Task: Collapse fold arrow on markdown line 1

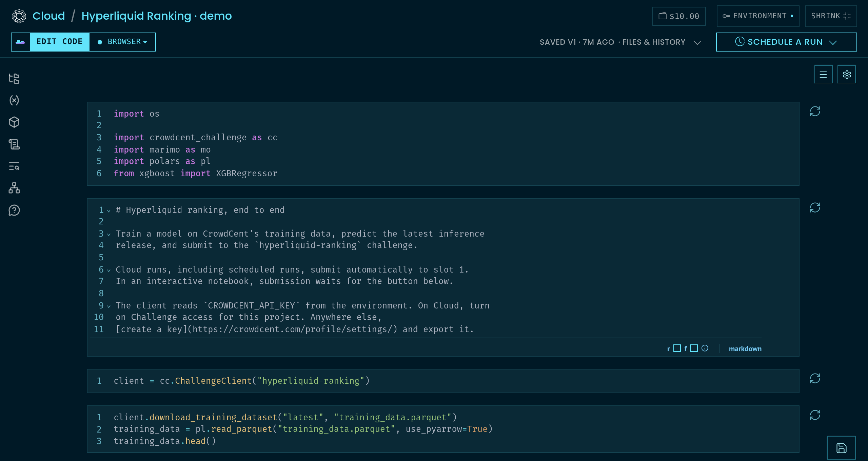Action: coord(109,211)
